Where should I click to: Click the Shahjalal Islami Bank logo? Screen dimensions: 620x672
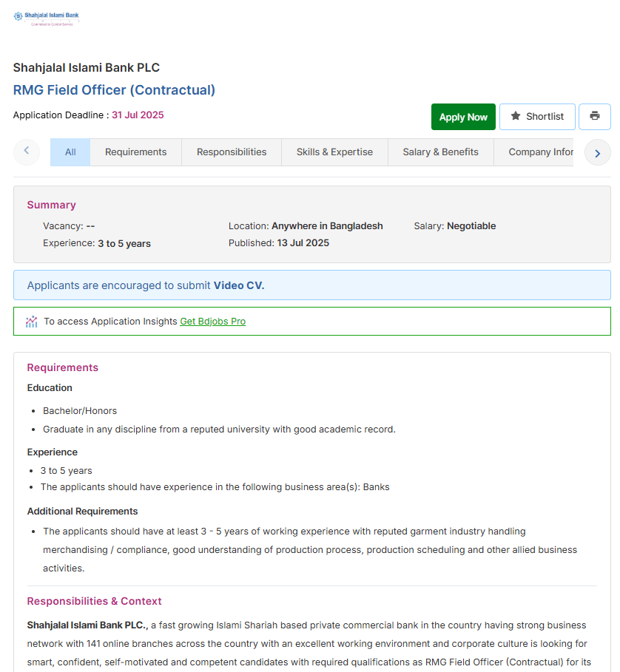(46, 18)
